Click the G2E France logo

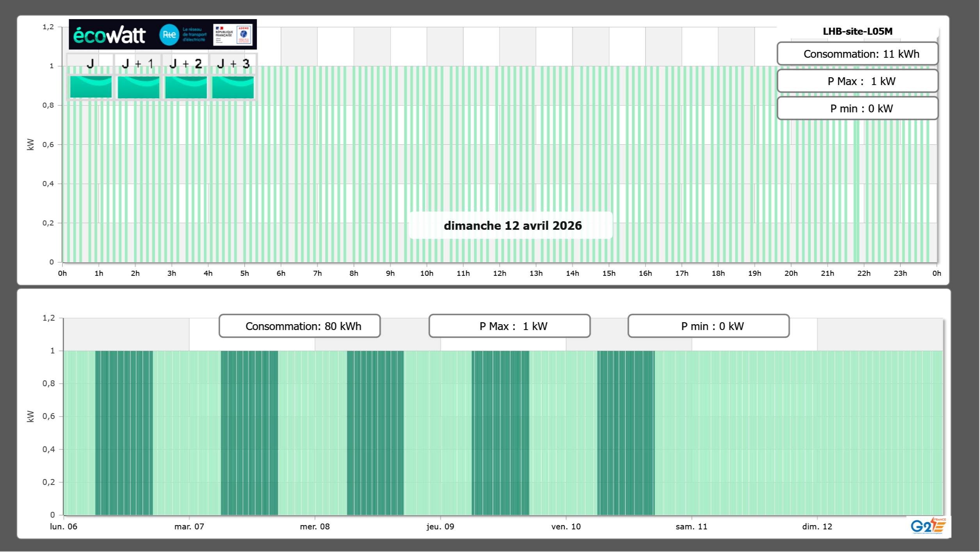(x=928, y=525)
